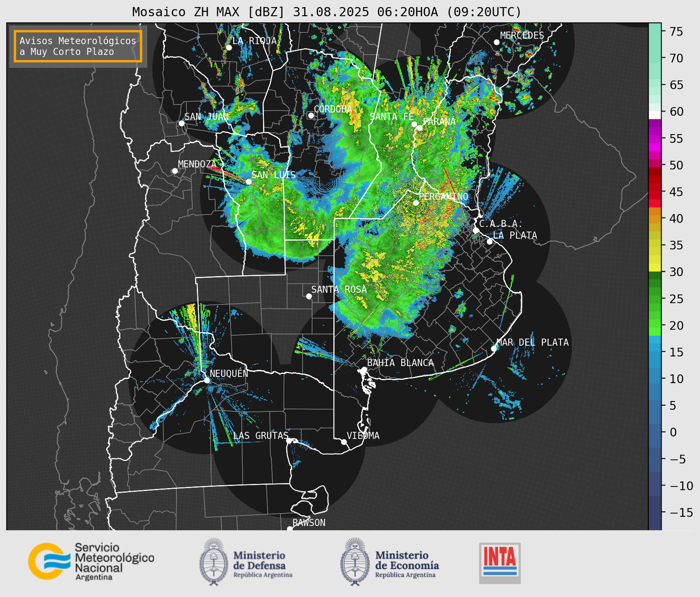Click the LAS GRUTAS city label
The width and height of the screenshot is (700, 597).
(x=261, y=436)
